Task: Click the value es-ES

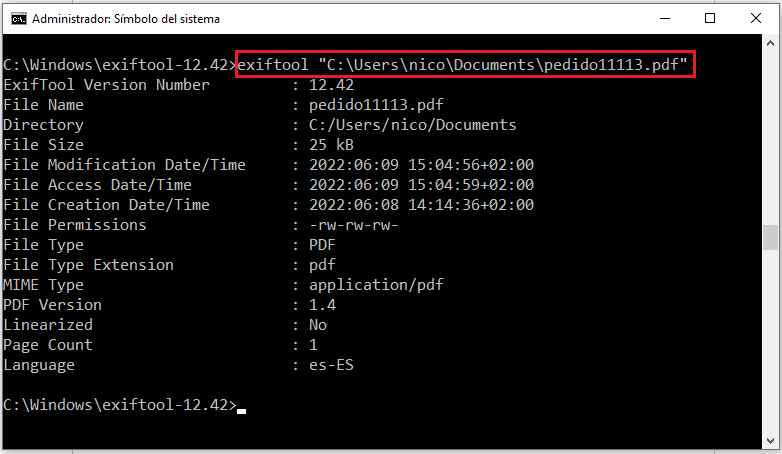Action: click(331, 365)
